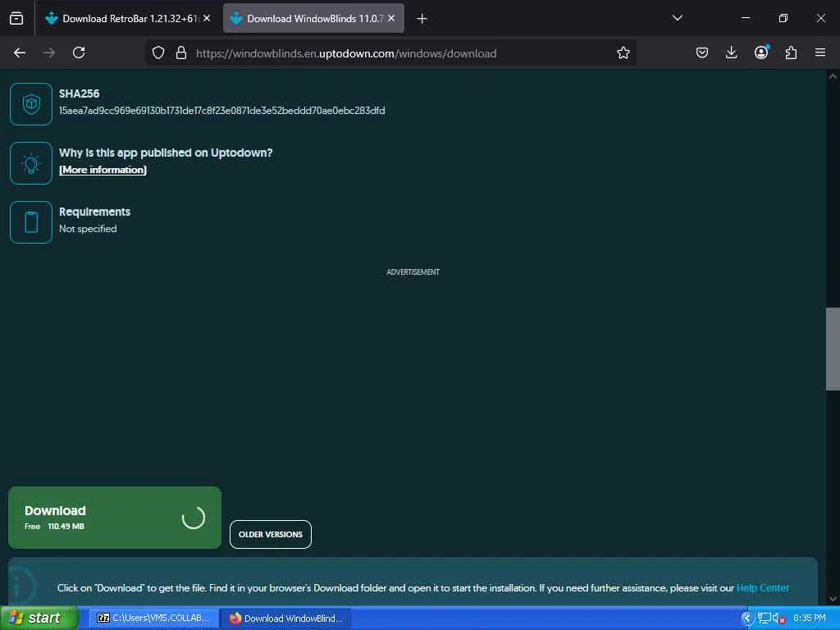The image size is (840, 630).
Task: Click the network tray icon
Action: 764,619
